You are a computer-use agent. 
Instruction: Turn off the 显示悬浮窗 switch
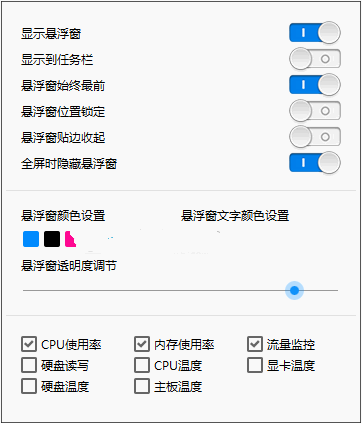(x=315, y=33)
